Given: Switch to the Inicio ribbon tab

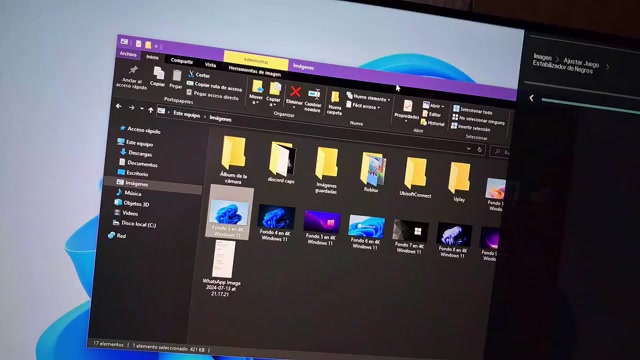Looking at the screenshot, I should 152,58.
